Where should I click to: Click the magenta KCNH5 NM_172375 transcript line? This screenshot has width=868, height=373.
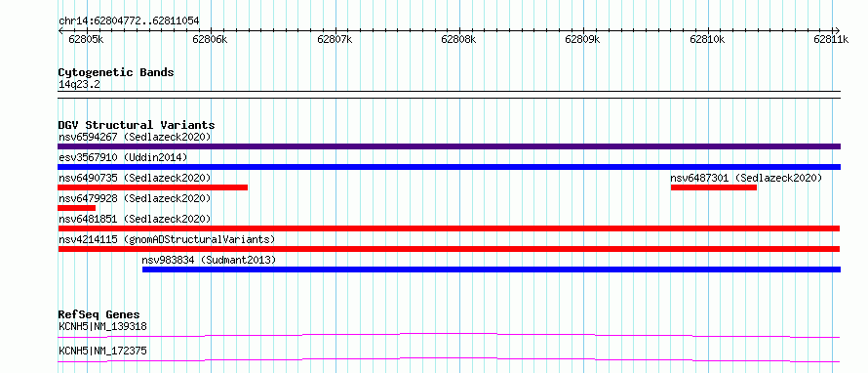pyautogui.click(x=449, y=359)
